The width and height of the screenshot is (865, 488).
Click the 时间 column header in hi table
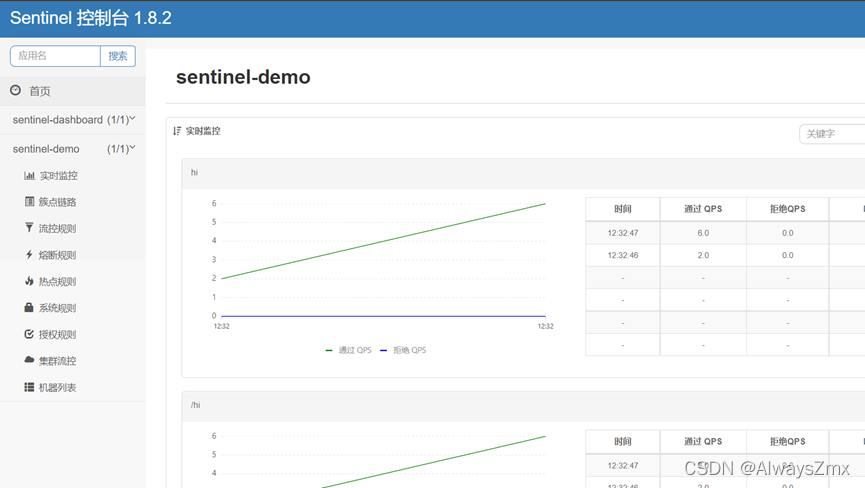pos(622,209)
